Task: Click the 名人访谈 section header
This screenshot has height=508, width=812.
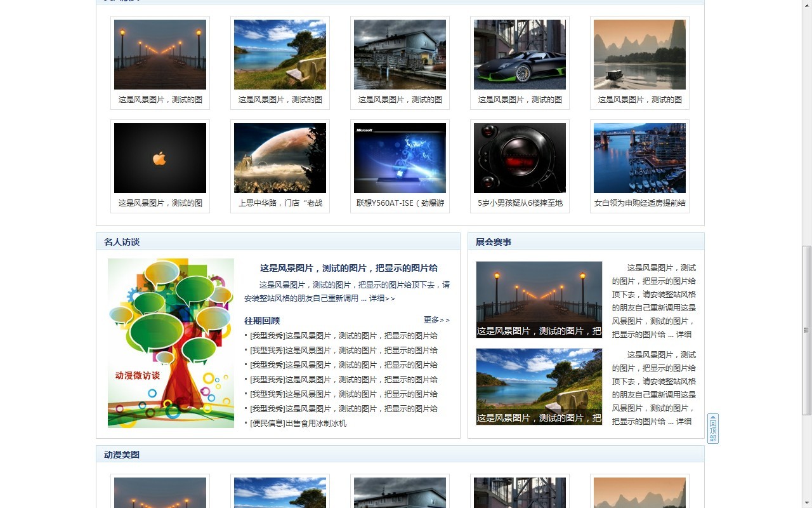Action: click(x=122, y=242)
